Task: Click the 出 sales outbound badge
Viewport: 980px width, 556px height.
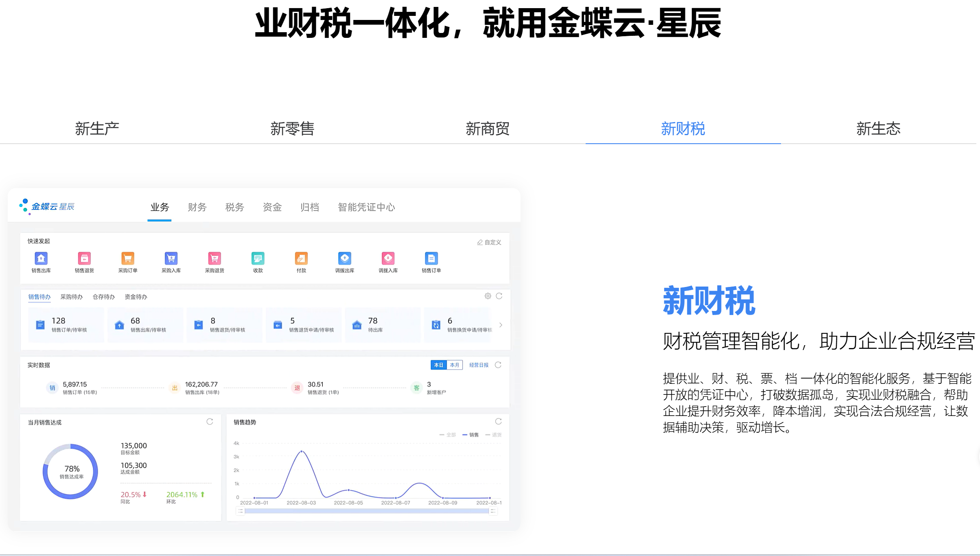Action: [175, 388]
